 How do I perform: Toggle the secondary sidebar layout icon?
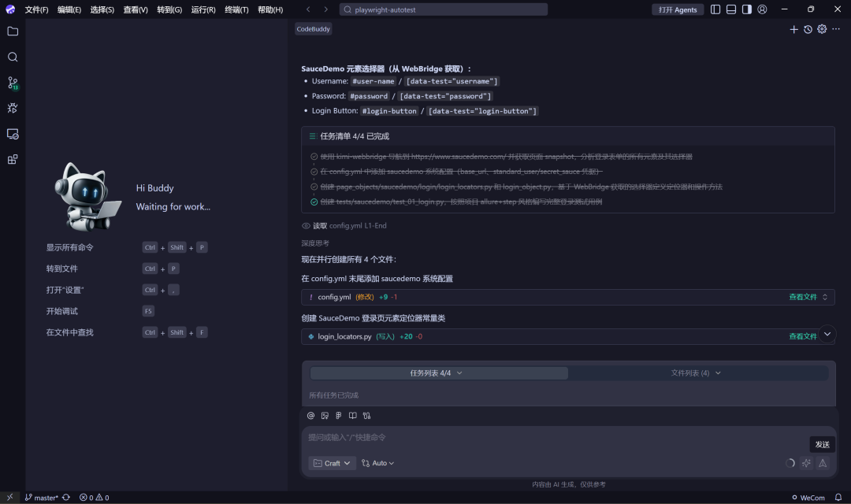click(x=747, y=9)
